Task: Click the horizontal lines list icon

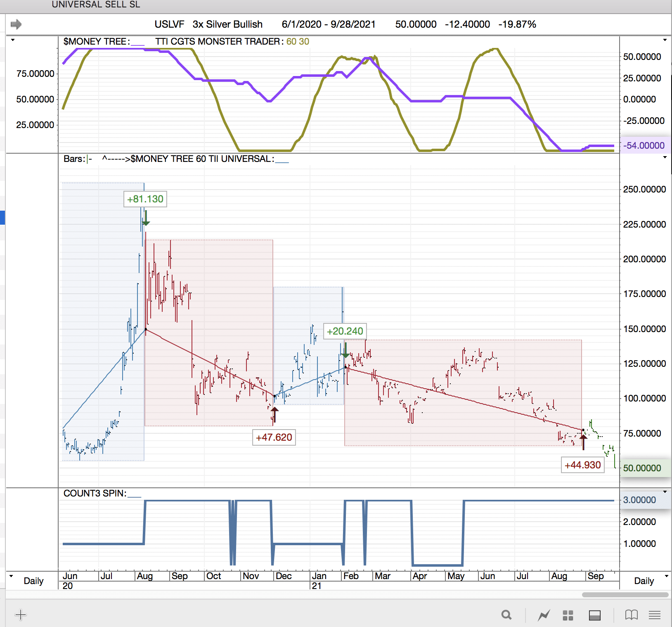Action: 654,615
